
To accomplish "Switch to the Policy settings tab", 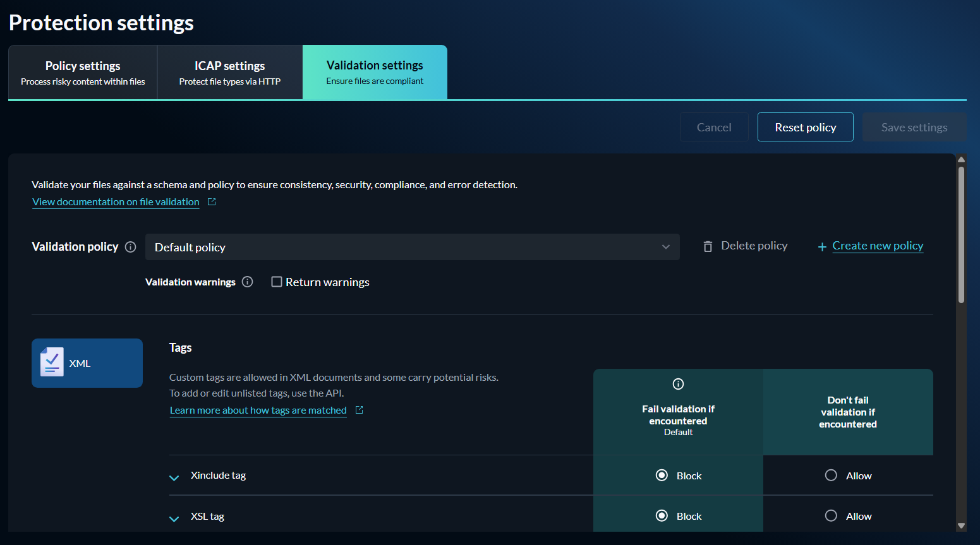I will pyautogui.click(x=82, y=71).
